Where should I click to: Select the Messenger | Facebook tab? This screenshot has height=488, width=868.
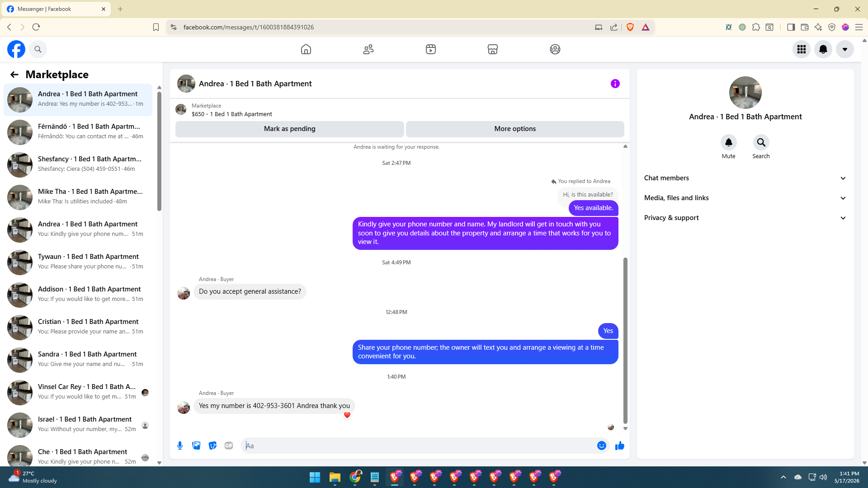56,9
